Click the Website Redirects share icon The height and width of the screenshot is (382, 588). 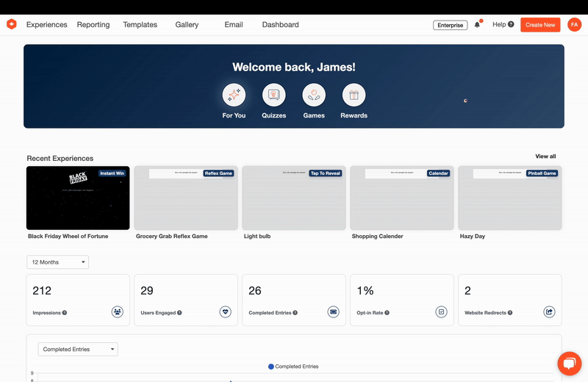[549, 312]
